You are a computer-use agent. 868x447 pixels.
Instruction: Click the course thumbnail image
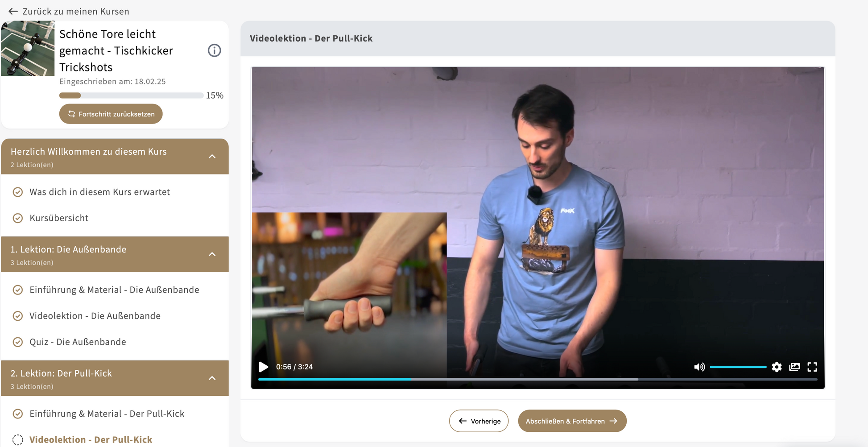[x=28, y=48]
